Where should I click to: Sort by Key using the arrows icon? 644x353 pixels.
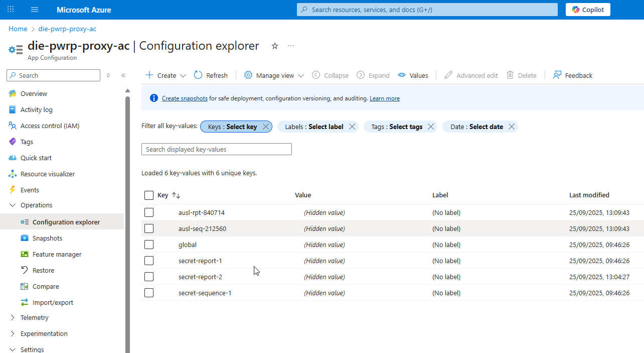tap(176, 195)
